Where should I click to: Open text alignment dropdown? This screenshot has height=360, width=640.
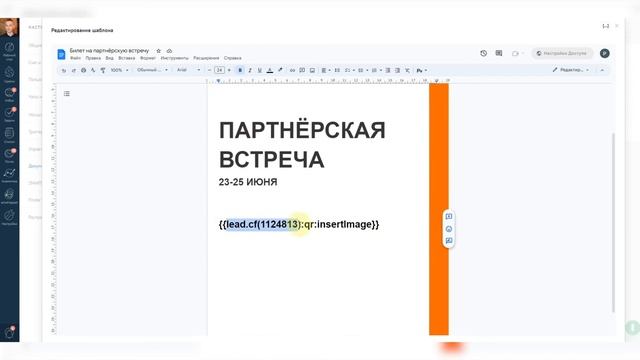pyautogui.click(x=325, y=70)
